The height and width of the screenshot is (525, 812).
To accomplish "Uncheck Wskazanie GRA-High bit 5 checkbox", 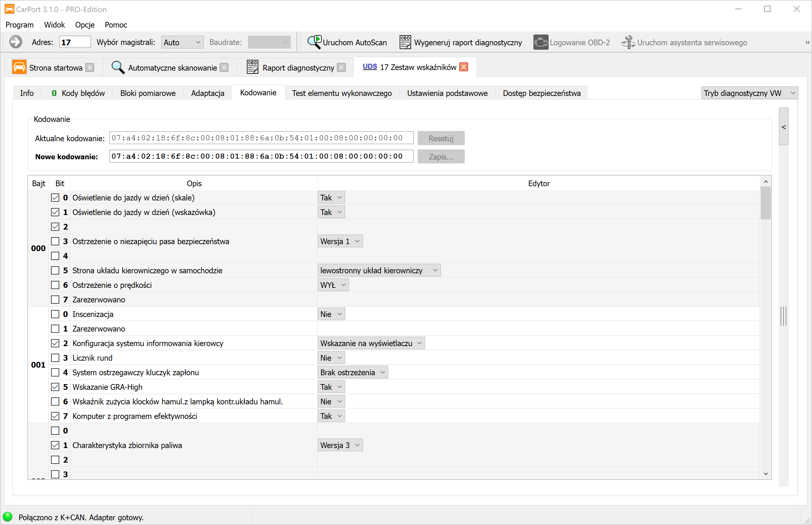I will pyautogui.click(x=55, y=387).
